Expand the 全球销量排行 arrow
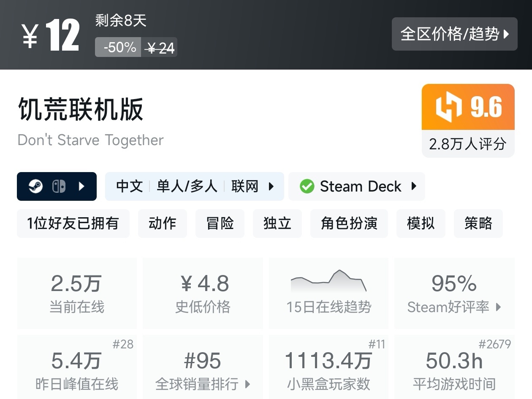 point(247,384)
